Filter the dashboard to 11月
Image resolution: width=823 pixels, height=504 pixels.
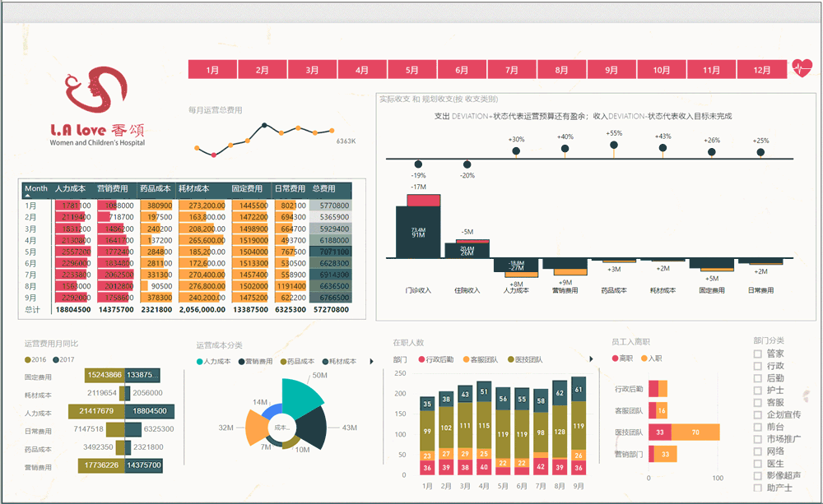tap(712, 69)
